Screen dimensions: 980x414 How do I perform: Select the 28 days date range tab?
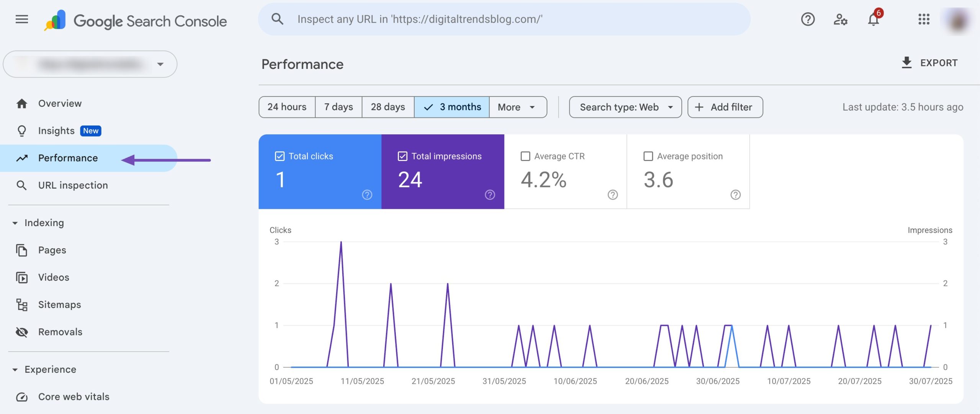tap(387, 107)
